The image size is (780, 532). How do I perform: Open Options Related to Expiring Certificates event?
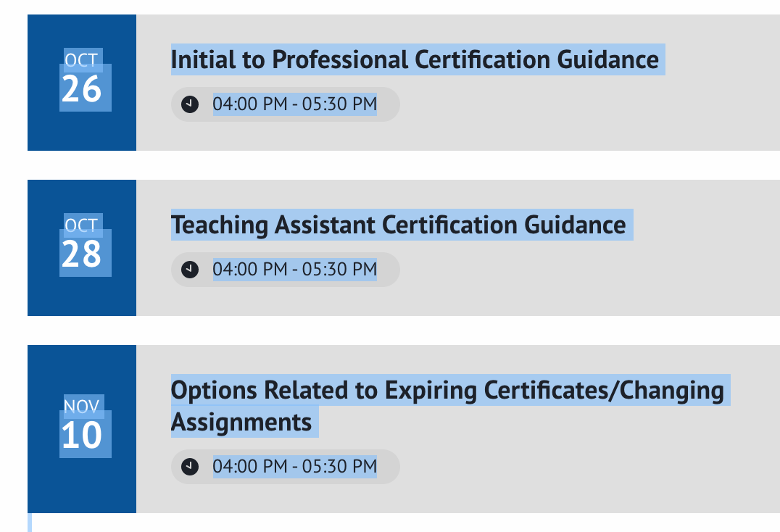[447, 391]
